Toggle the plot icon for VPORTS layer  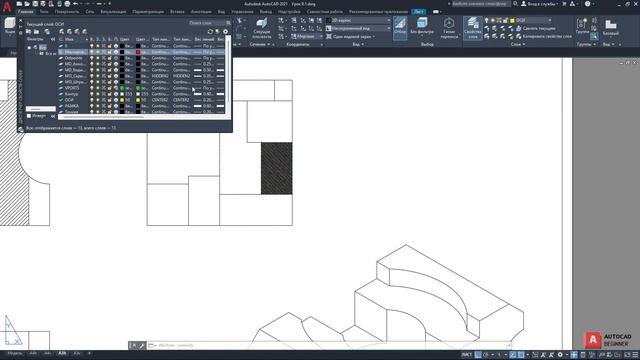[116, 88]
